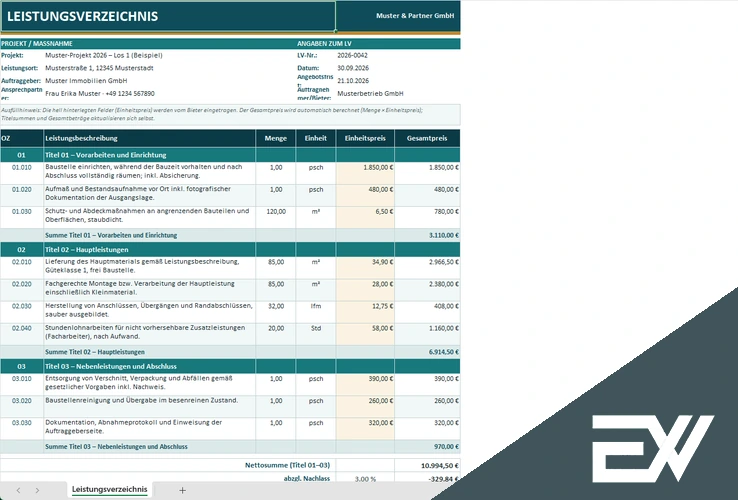Go to next sheet with the right arrow
This screenshot has height=500, width=738.
click(x=37, y=490)
